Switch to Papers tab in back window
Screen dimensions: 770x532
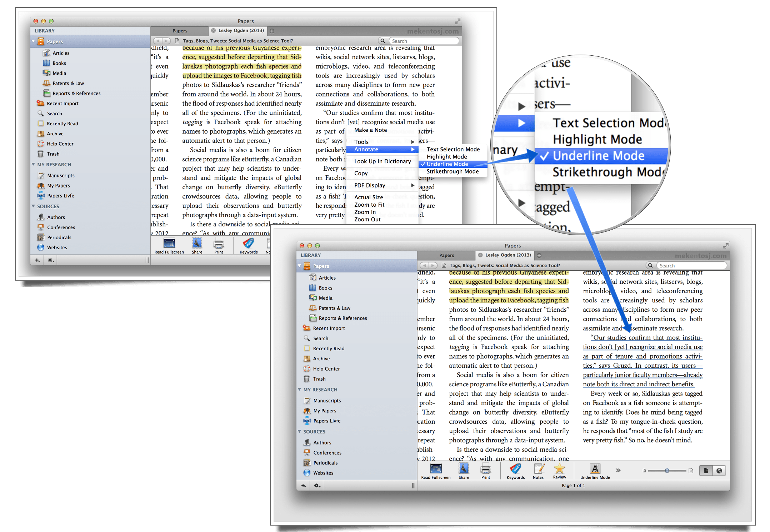coord(180,31)
